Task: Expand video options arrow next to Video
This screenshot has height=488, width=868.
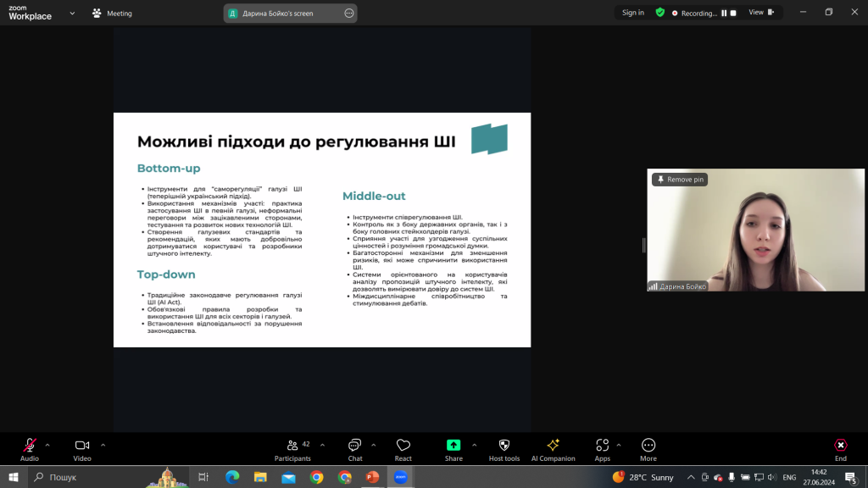Action: (x=103, y=445)
